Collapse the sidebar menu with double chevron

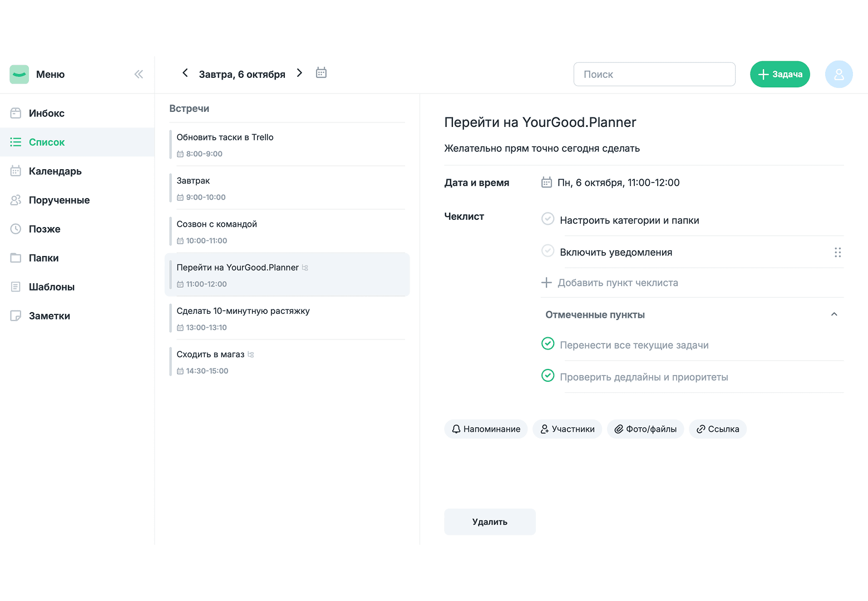coord(139,74)
